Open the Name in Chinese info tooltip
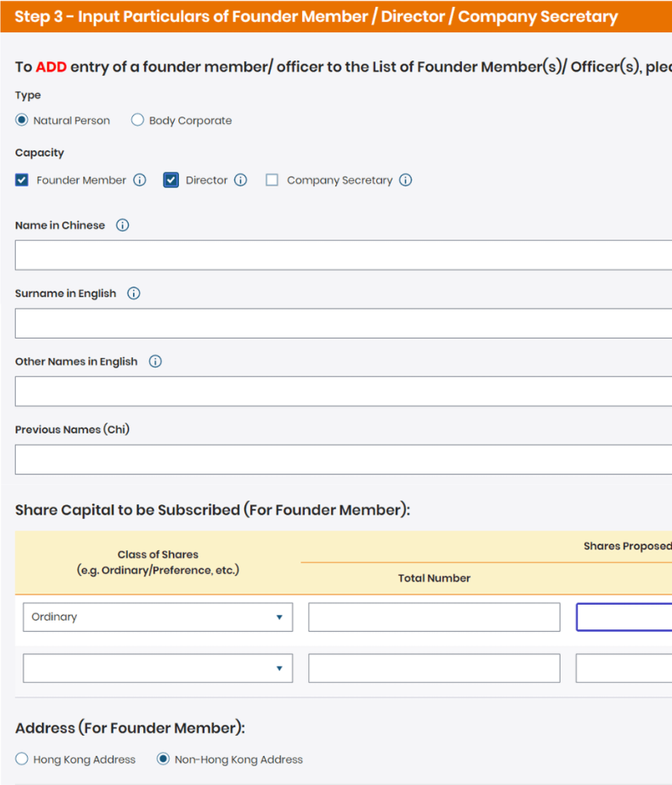 pos(122,225)
